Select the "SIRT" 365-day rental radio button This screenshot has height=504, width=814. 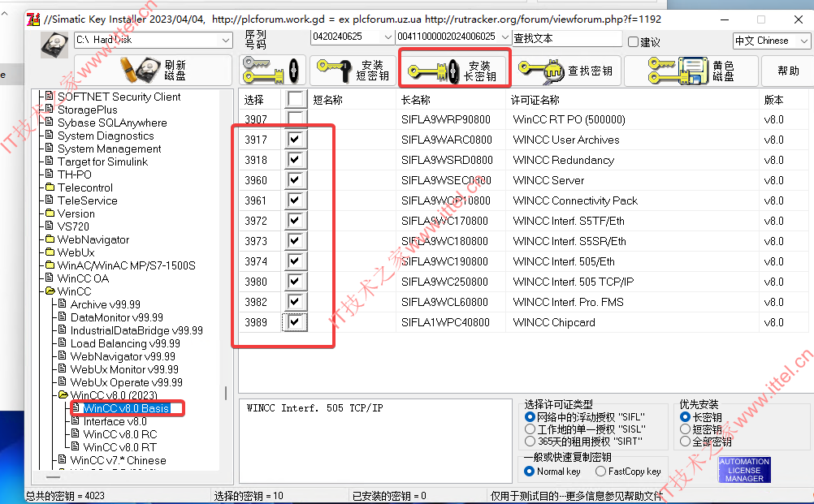coord(530,442)
